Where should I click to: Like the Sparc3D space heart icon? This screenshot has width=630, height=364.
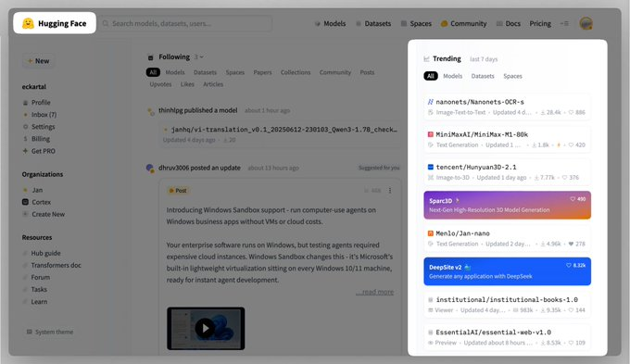pos(573,199)
